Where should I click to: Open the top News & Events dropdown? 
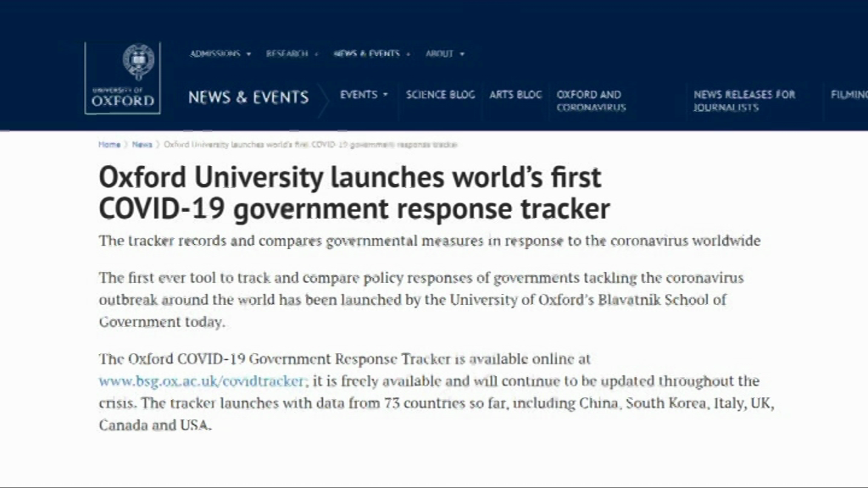371,54
